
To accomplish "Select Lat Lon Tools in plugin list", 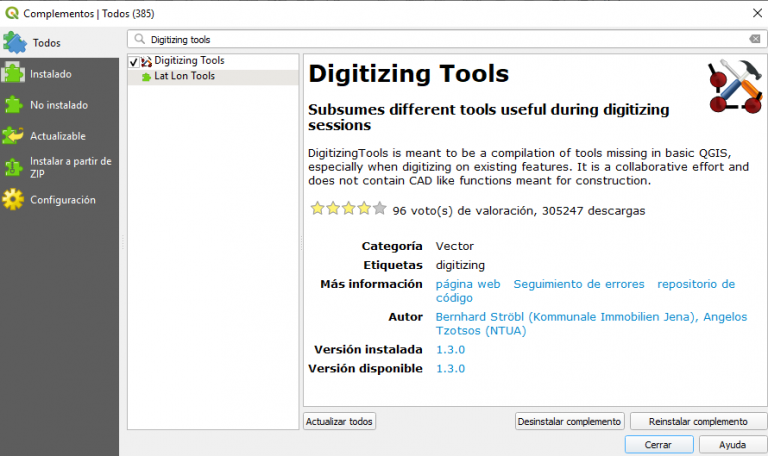I will (184, 76).
